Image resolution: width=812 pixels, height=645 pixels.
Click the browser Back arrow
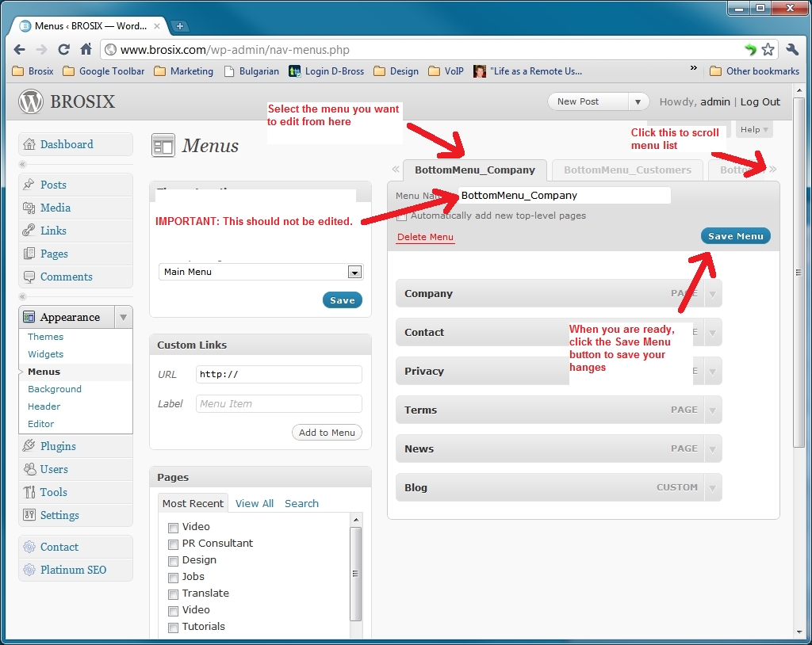[x=20, y=50]
